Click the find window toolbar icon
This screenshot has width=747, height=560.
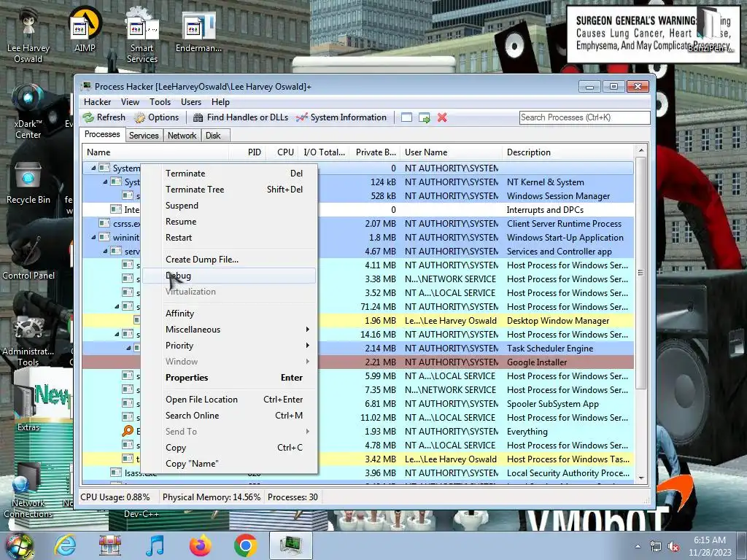pyautogui.click(x=406, y=117)
